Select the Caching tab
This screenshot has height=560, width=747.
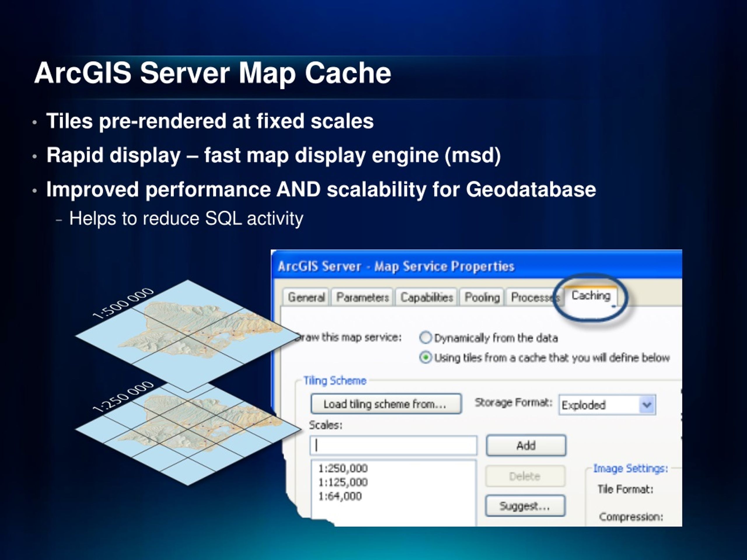pos(591,296)
